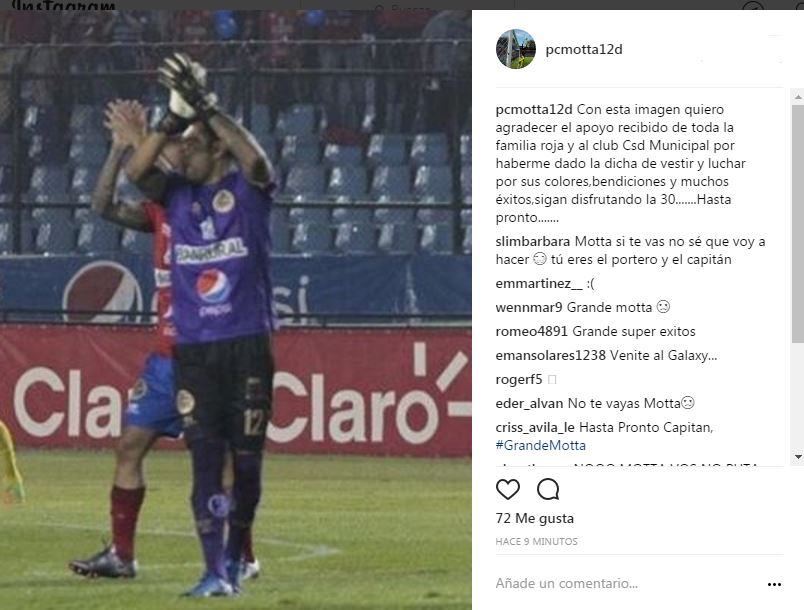Like the post with the heart icon
This screenshot has height=610, width=804.
508,490
